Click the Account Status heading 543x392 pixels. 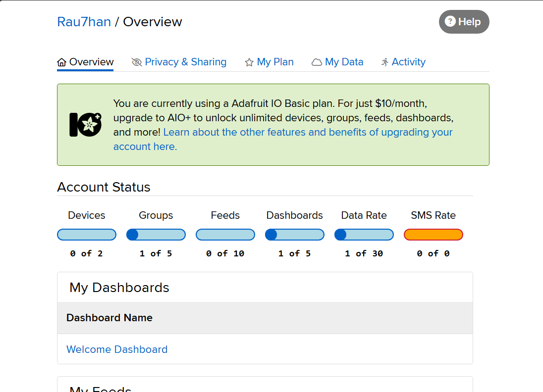coord(104,187)
